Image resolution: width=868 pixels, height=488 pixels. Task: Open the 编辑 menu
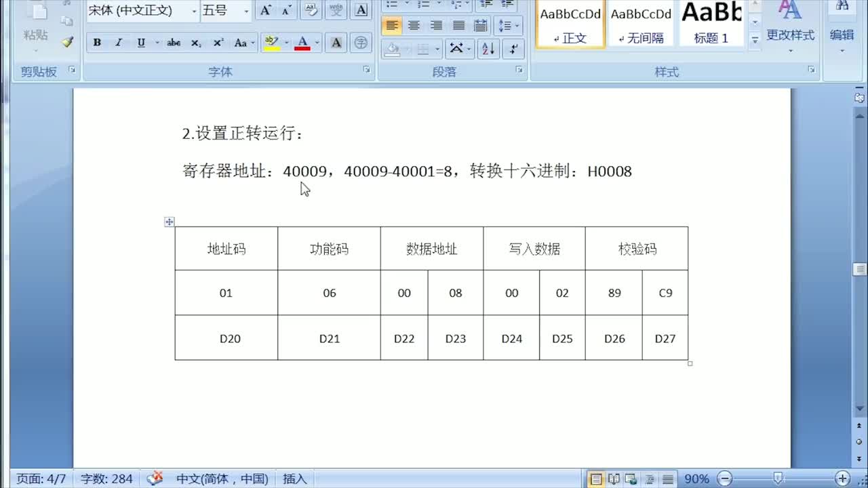(842, 27)
